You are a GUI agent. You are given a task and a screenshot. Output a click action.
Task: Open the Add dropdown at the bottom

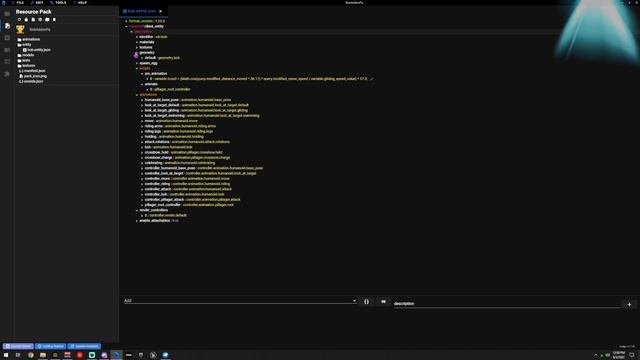click(x=240, y=301)
